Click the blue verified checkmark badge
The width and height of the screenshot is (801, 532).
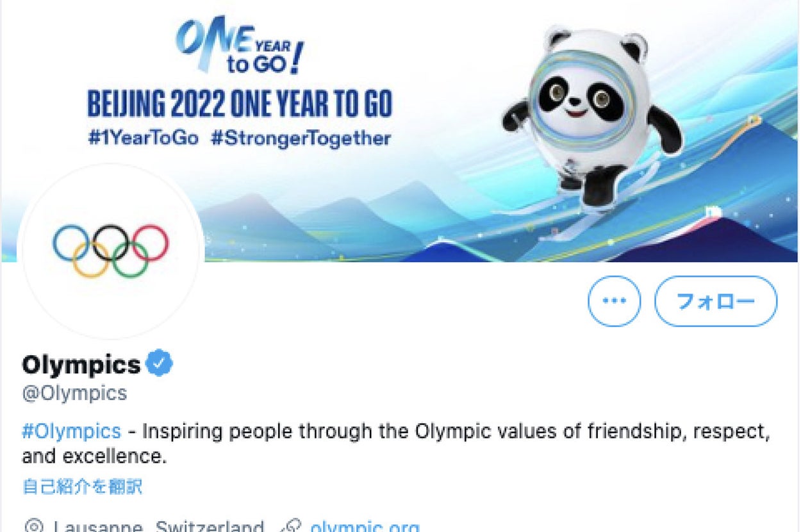(159, 364)
